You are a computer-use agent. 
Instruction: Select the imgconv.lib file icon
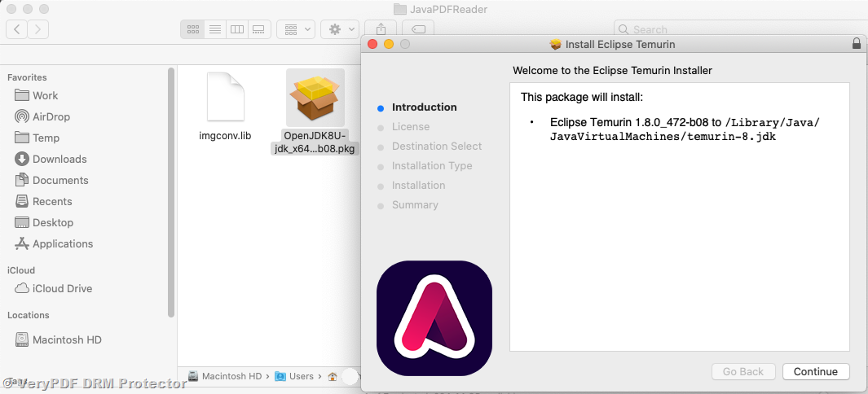[x=225, y=98]
